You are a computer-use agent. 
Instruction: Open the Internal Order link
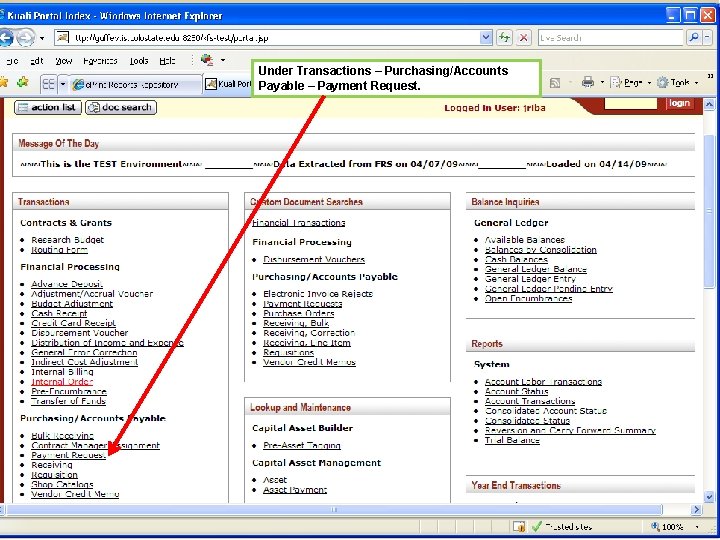click(62, 382)
